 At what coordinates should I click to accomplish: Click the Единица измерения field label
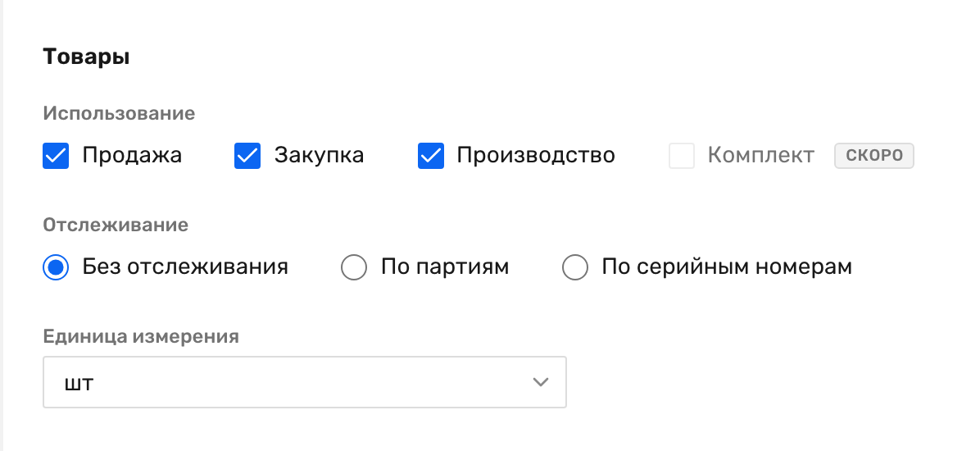(141, 336)
